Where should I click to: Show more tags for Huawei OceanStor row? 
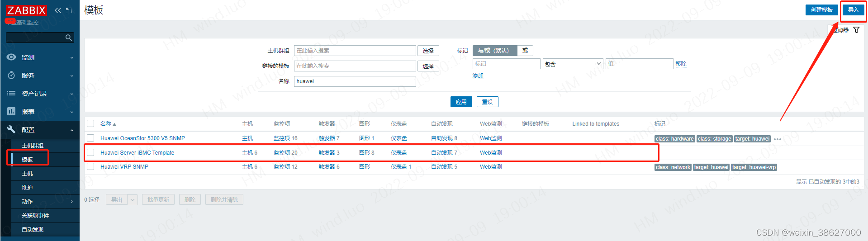pos(778,139)
